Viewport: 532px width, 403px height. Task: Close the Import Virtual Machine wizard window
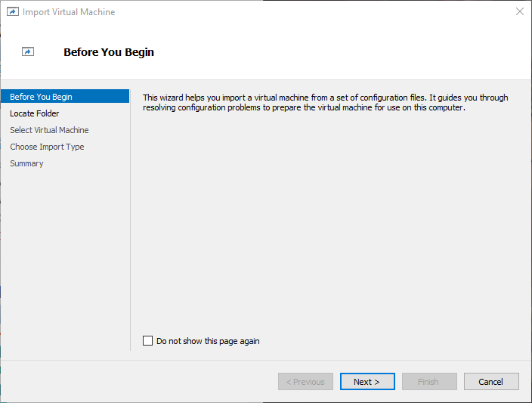pos(519,11)
